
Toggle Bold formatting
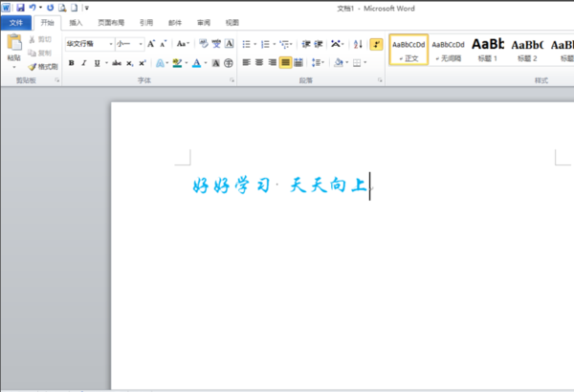tap(71, 63)
